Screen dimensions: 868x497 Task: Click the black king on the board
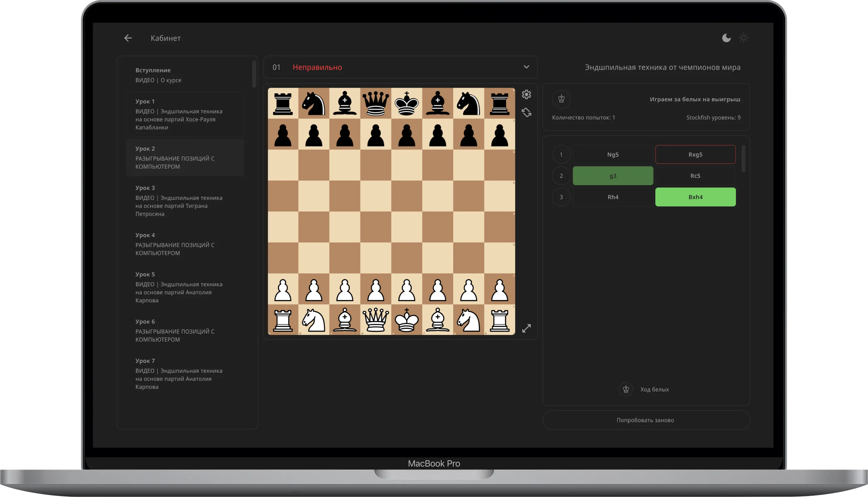pos(406,103)
